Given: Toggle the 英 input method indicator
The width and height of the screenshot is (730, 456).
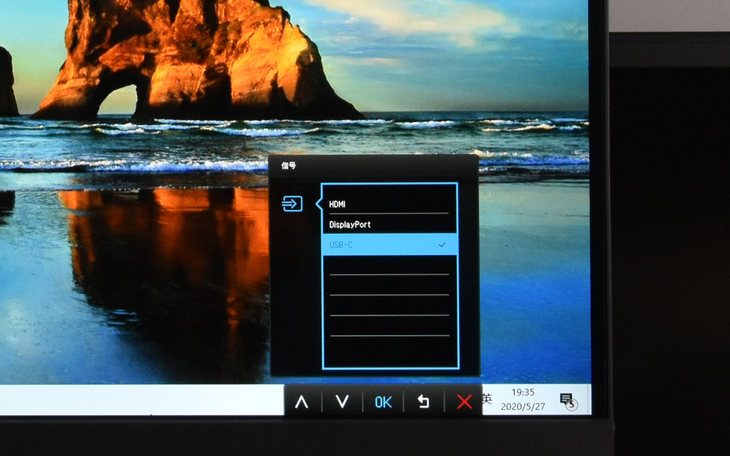Looking at the screenshot, I should pyautogui.click(x=488, y=399).
